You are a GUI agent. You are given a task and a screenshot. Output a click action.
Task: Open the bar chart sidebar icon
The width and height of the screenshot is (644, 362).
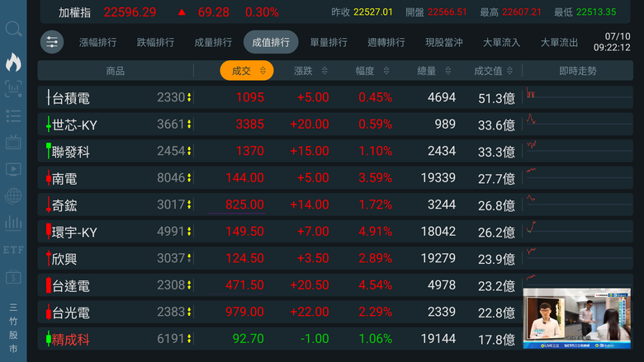(x=13, y=223)
